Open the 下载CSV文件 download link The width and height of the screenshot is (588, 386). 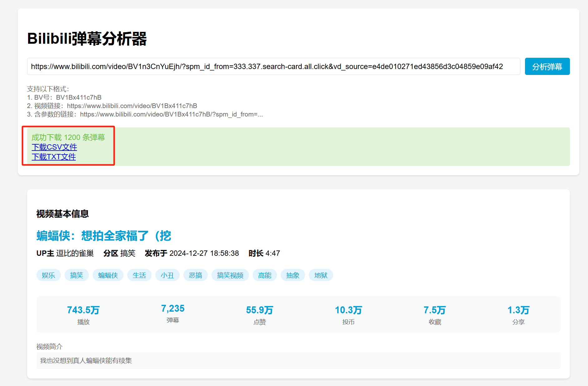coord(54,147)
